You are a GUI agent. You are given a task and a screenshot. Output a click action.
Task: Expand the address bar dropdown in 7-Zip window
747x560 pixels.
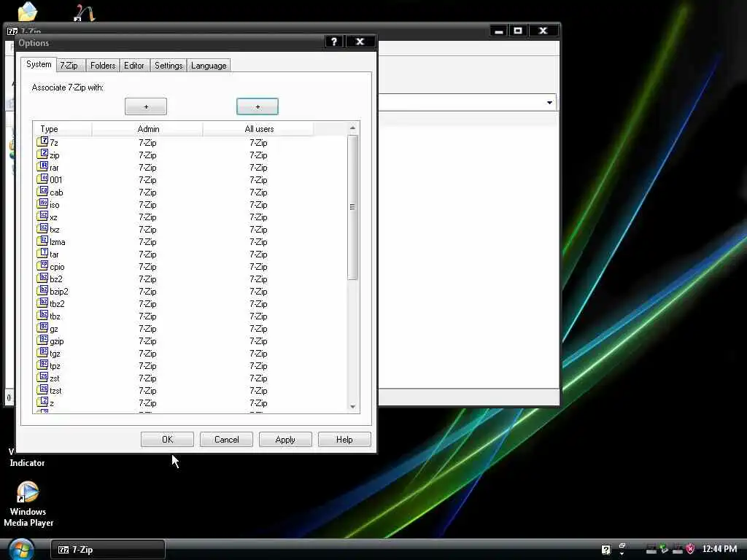pos(549,102)
